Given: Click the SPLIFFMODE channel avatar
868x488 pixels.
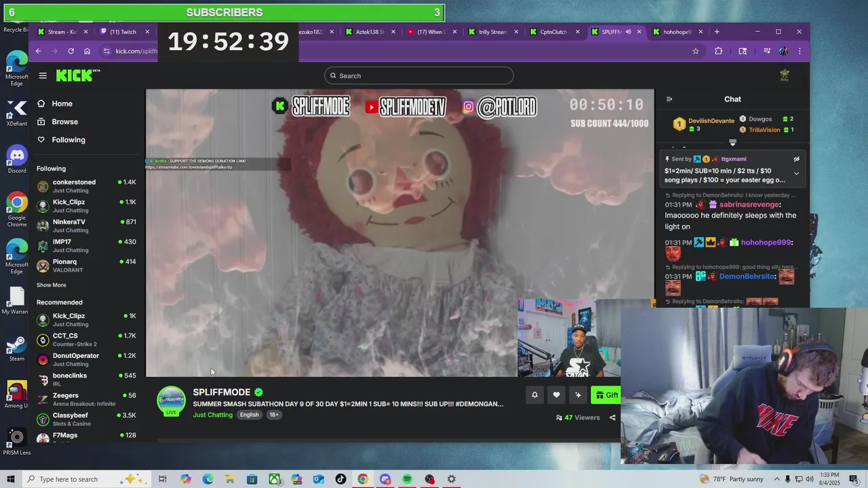Looking at the screenshot, I should tap(171, 401).
